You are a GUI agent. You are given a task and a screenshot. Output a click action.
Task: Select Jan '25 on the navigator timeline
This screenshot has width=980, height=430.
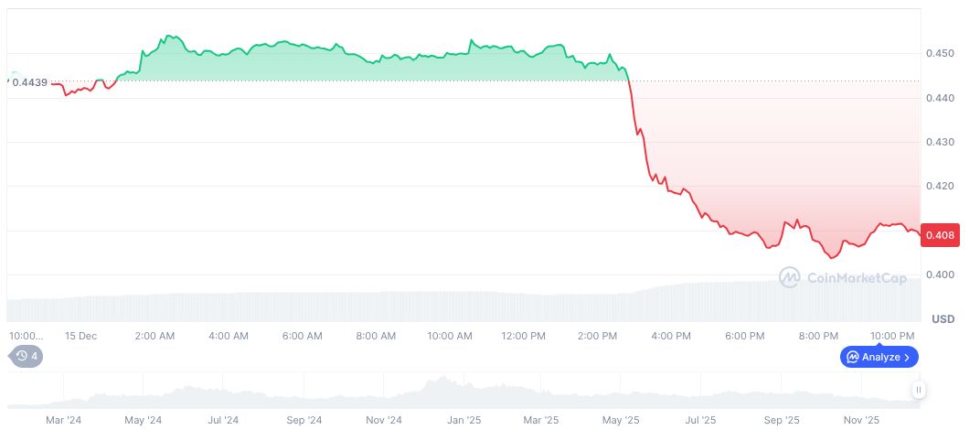click(463, 421)
